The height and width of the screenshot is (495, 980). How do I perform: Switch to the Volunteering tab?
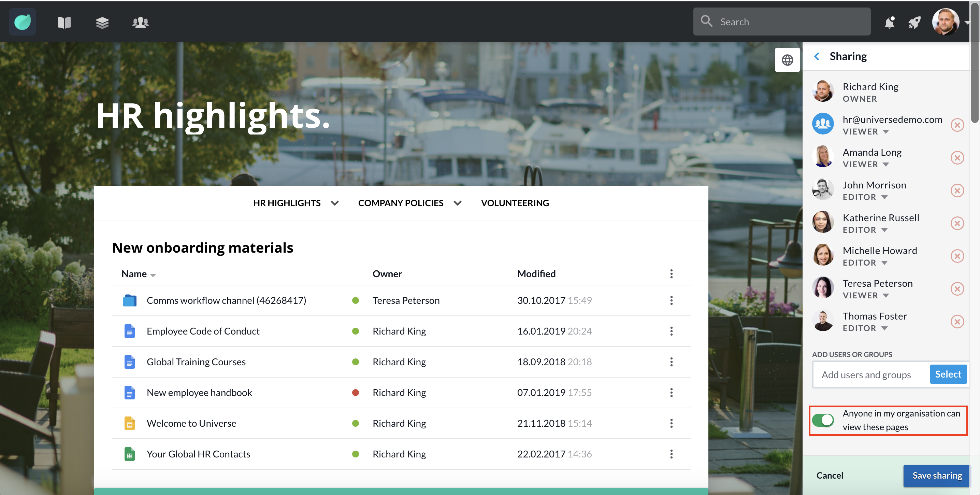pyautogui.click(x=515, y=203)
